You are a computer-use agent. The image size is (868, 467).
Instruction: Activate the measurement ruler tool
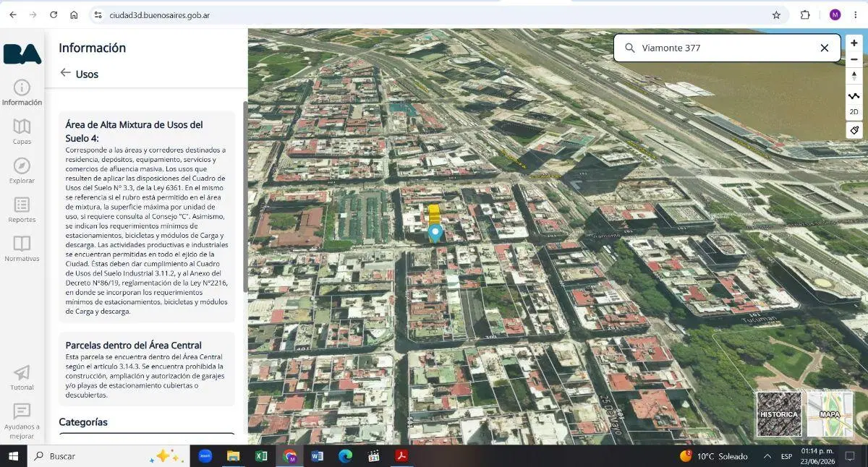(x=854, y=131)
